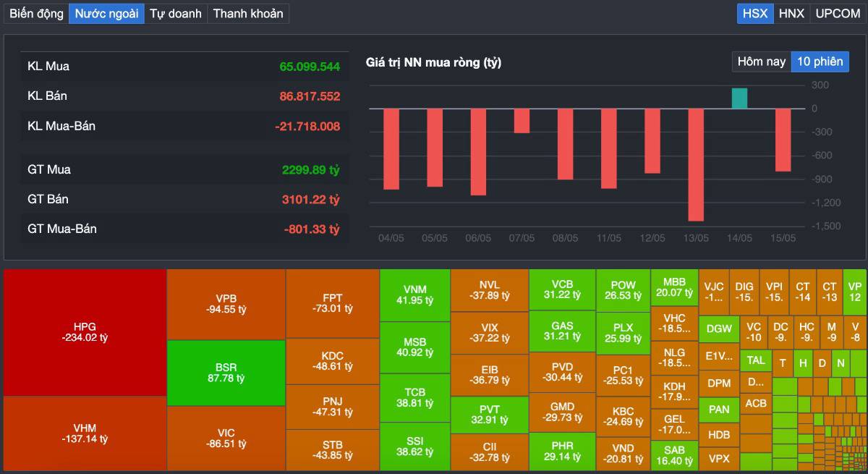Click the short red bar for 07/05
Viewport: 868px width, 474px height.
point(522,121)
